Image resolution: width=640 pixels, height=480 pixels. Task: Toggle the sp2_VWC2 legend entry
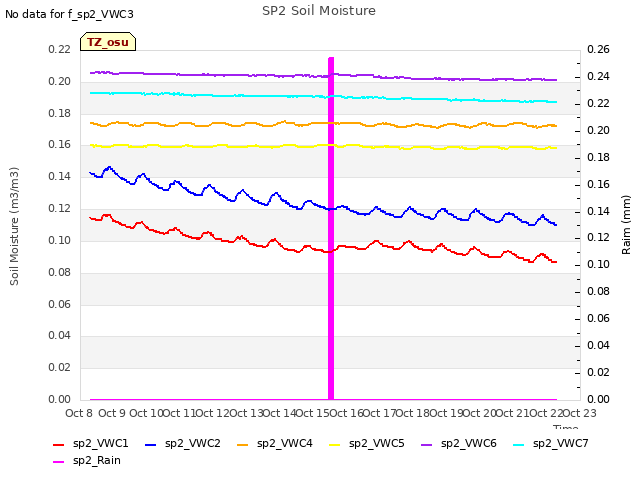[183, 443]
